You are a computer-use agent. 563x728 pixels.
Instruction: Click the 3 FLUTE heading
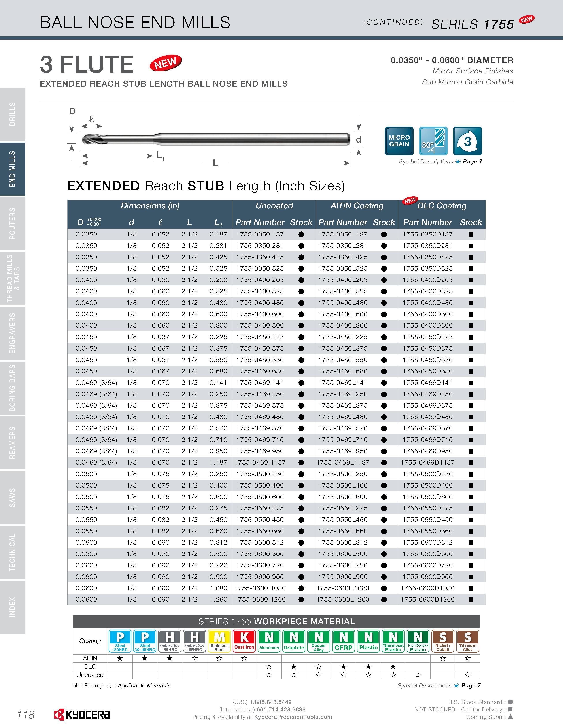click(x=87, y=64)
